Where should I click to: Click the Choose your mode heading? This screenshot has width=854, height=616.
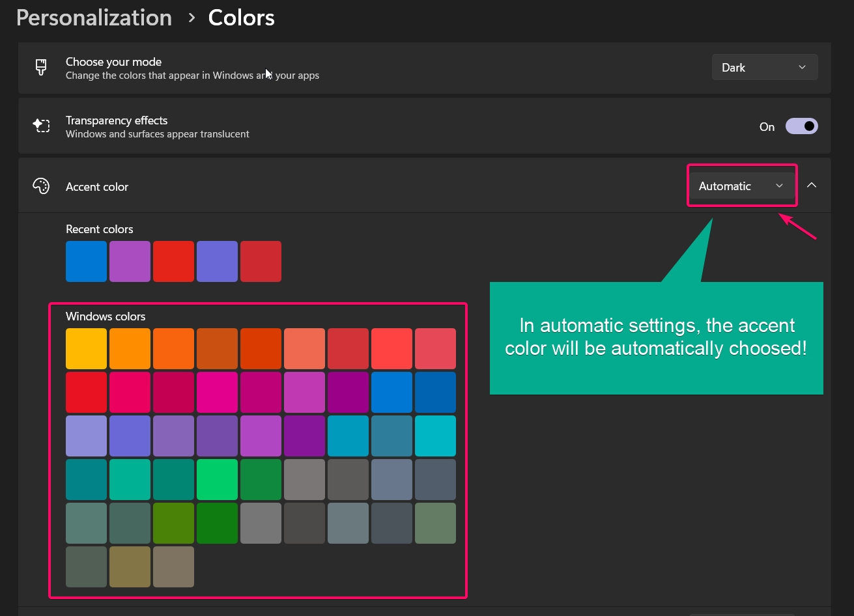(x=113, y=62)
